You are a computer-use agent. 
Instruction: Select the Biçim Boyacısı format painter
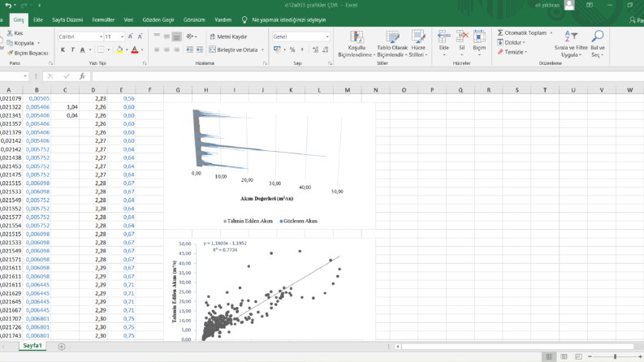[28, 53]
